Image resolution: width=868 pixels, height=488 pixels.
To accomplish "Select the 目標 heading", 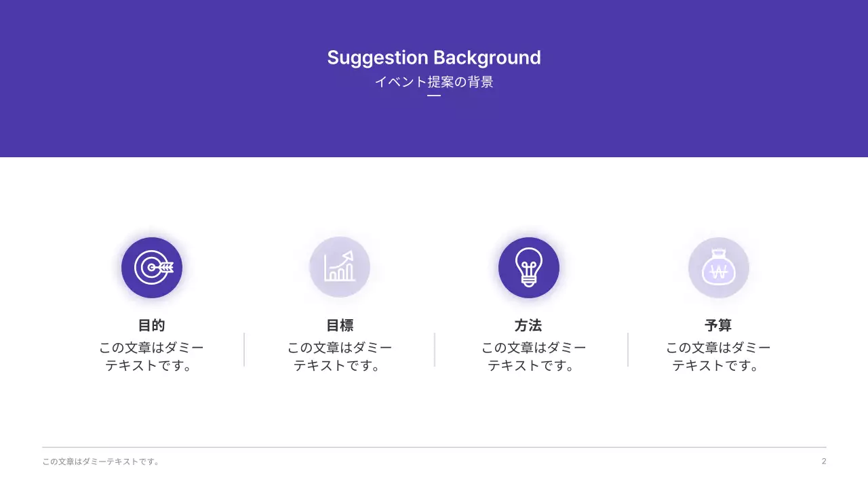I will [340, 325].
